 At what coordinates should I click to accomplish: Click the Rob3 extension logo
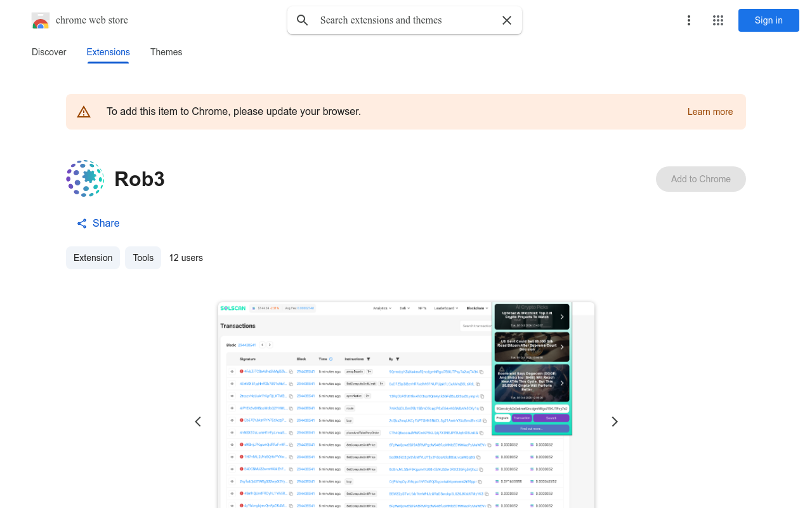(85, 179)
